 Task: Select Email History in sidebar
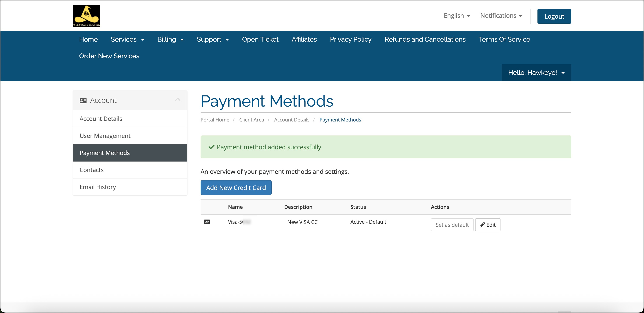pos(98,187)
